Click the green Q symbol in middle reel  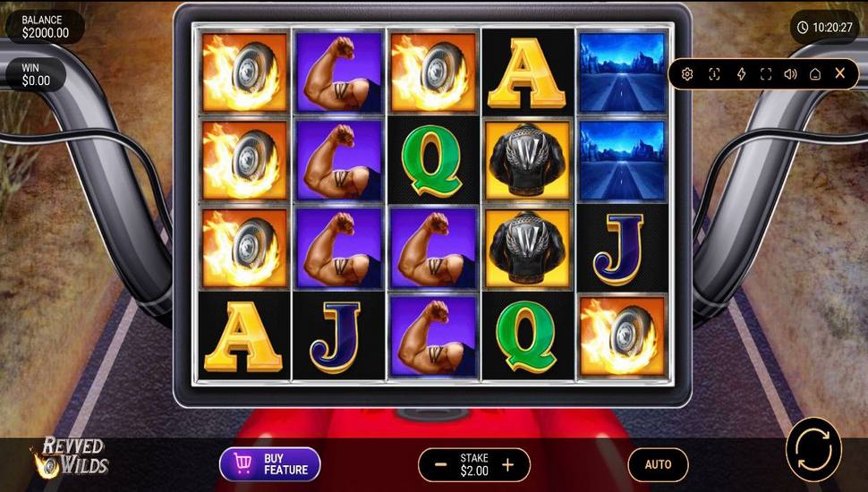pos(433,160)
